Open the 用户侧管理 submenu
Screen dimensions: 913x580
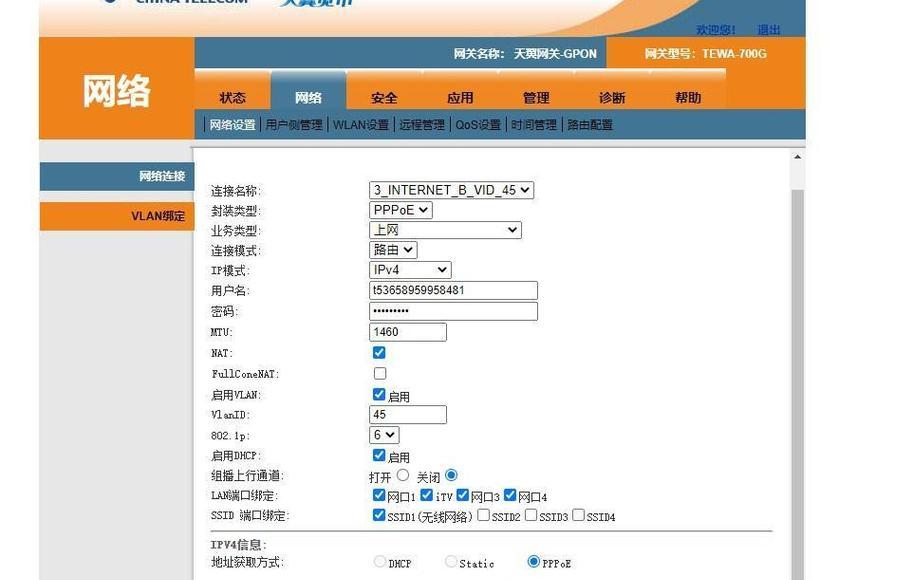tap(293, 125)
